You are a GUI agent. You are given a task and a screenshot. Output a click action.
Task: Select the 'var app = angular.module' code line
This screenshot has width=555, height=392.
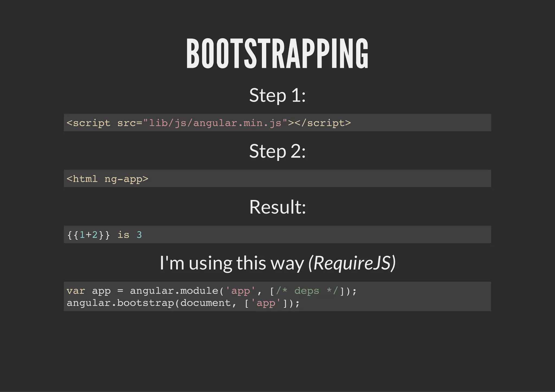coord(212,291)
